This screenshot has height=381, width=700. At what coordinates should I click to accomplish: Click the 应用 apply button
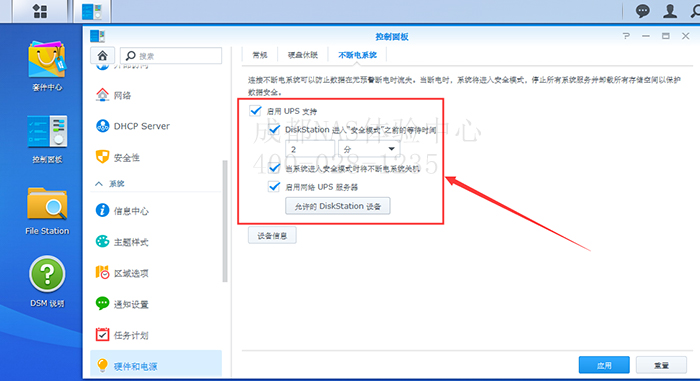coord(604,365)
